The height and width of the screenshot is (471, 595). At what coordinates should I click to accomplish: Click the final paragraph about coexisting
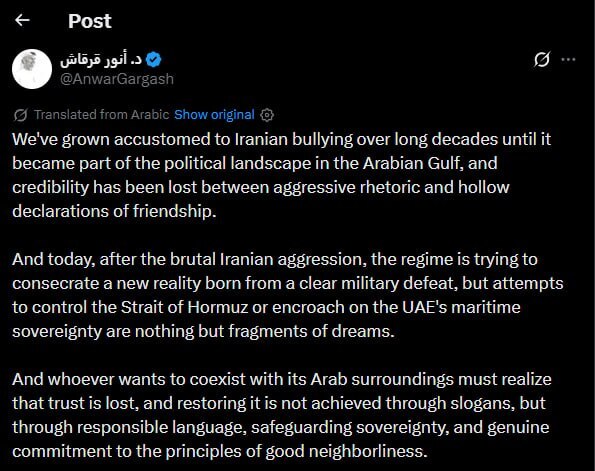coord(282,415)
